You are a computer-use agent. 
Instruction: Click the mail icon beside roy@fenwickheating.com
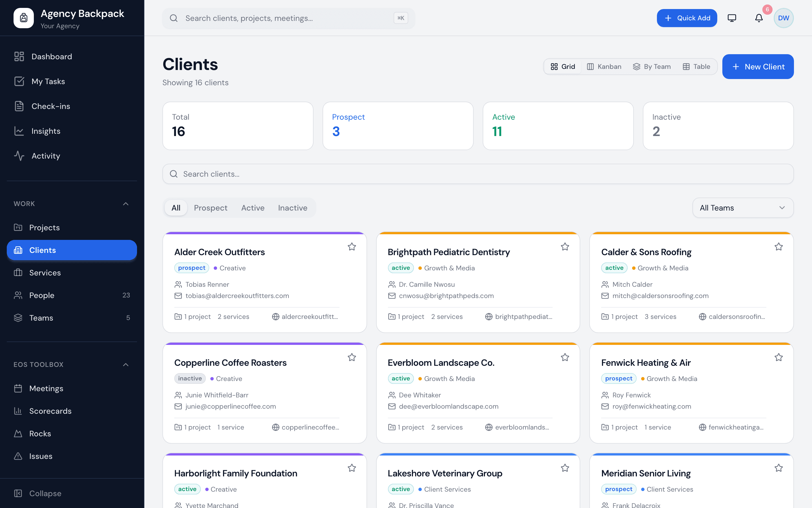click(605, 406)
